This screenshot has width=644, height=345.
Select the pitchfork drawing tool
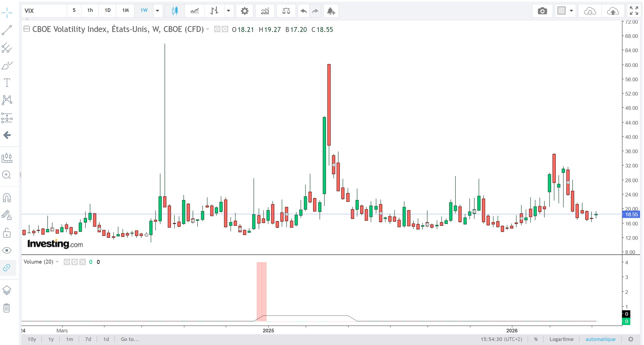click(x=7, y=48)
